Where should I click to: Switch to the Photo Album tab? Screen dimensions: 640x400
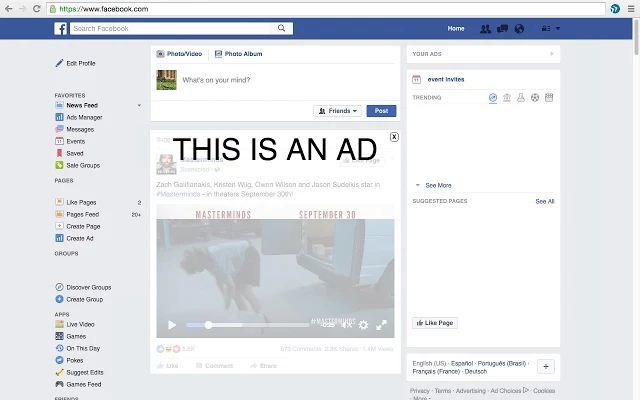pyautogui.click(x=238, y=54)
